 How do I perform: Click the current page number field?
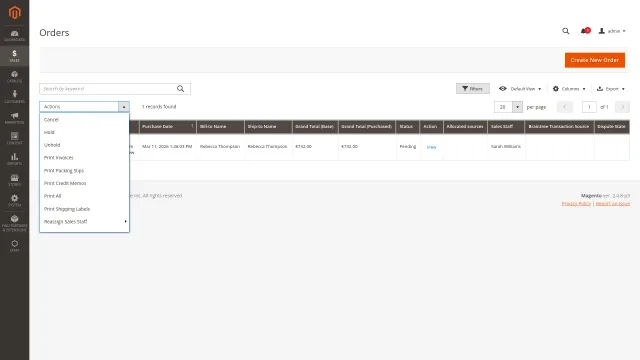click(x=589, y=107)
